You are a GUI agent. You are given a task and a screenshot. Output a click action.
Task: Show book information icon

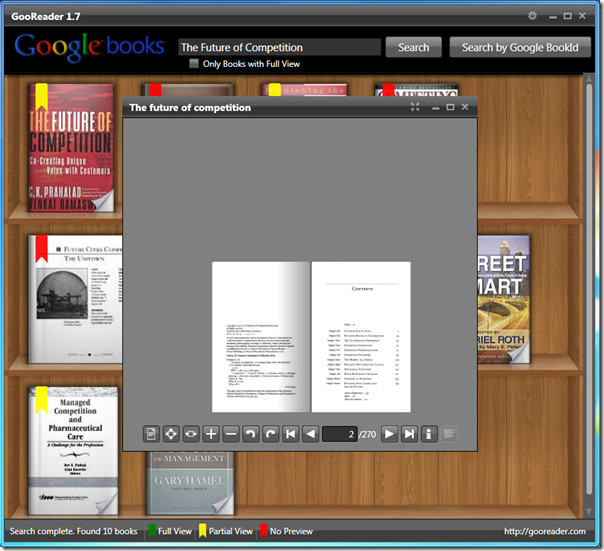click(x=429, y=434)
